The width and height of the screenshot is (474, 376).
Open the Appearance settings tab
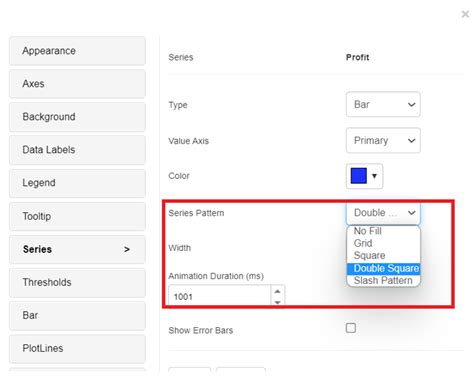pos(77,51)
